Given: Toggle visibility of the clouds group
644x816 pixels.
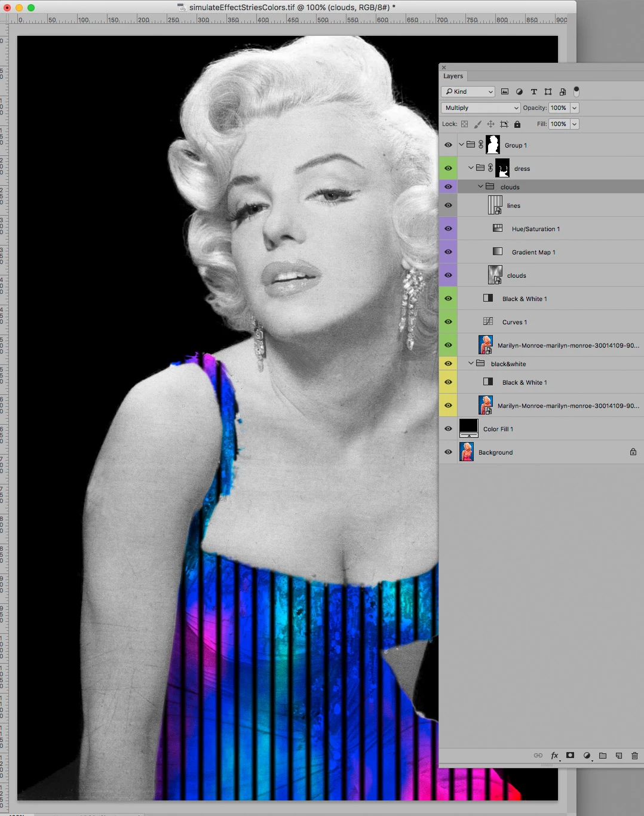Looking at the screenshot, I should pos(448,187).
